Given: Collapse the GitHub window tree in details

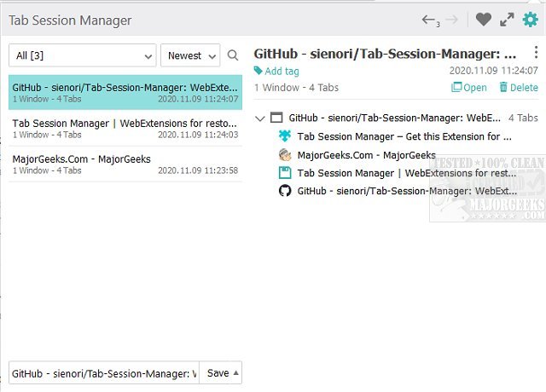Looking at the screenshot, I should tap(260, 118).
